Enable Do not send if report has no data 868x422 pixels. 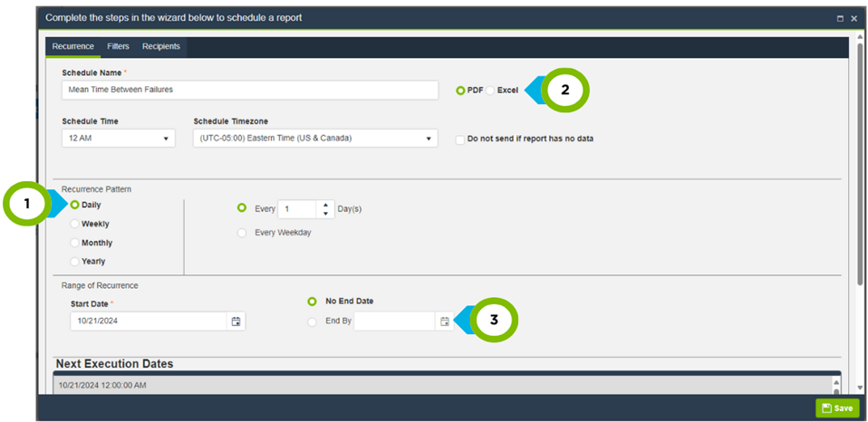[460, 139]
